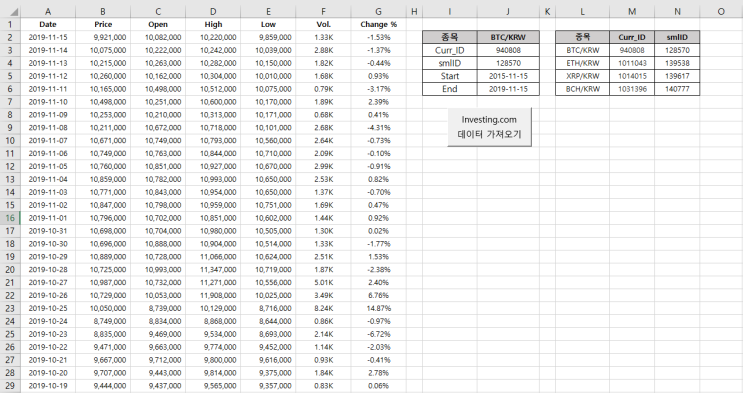Select price cell 10,050,000
This screenshot has height=393, width=743.
point(103,308)
